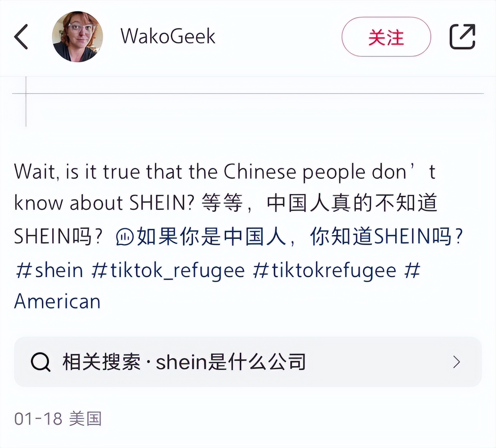The image size is (496, 448).
Task: Open the WakoGeek username
Action: 168,37
